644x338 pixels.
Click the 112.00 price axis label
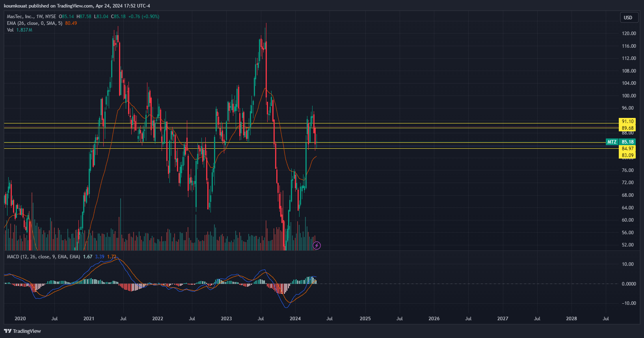pyautogui.click(x=629, y=58)
